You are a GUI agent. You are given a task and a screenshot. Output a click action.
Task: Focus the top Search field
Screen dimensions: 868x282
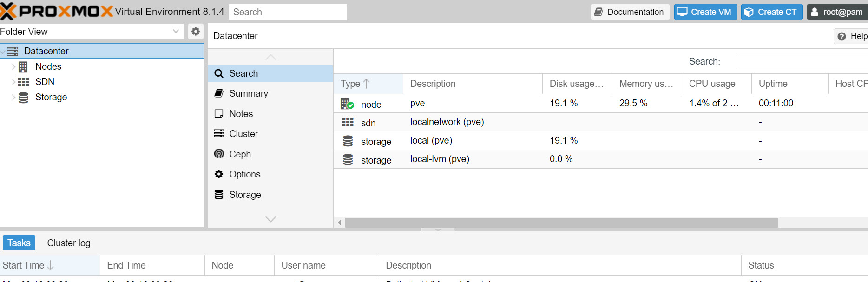288,12
